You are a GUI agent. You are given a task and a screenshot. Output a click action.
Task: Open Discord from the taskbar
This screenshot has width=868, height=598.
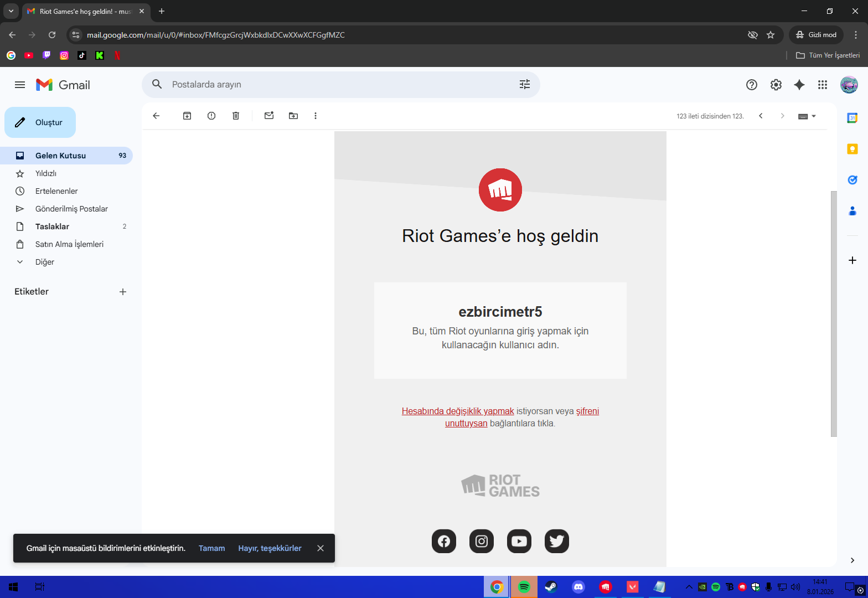[x=578, y=587]
